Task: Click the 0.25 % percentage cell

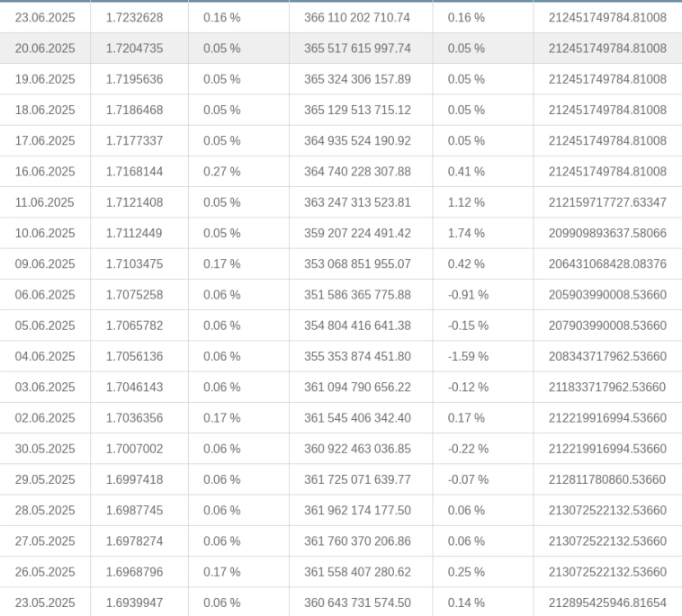Action: 466,572
